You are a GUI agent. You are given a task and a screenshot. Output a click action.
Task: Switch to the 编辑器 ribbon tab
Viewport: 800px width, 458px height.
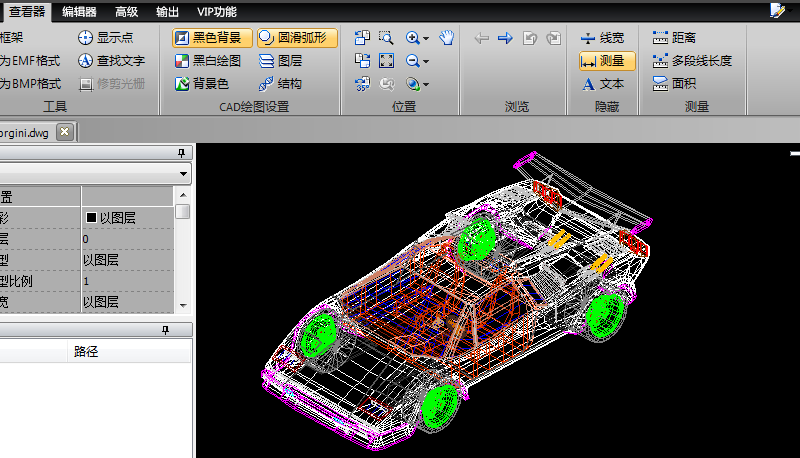point(79,11)
